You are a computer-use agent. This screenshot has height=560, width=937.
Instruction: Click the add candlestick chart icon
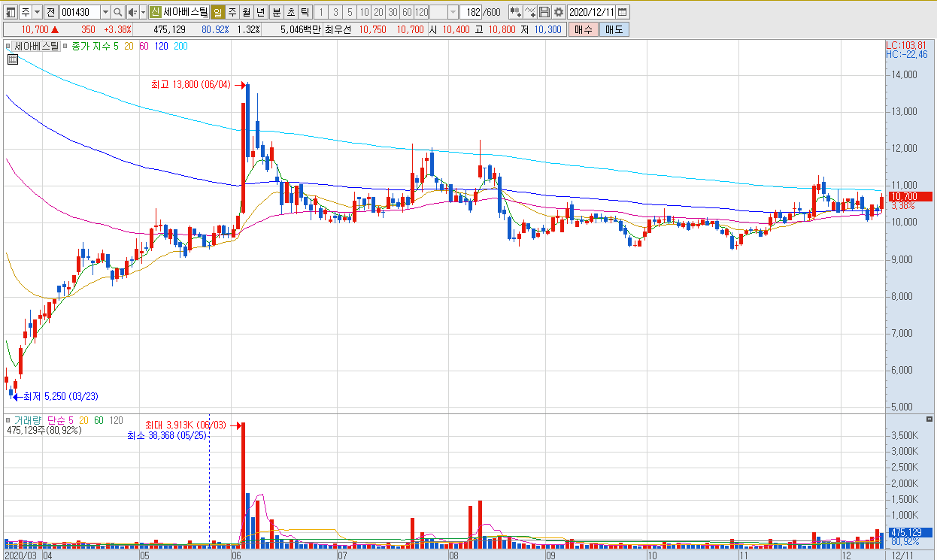pyautogui.click(x=516, y=12)
